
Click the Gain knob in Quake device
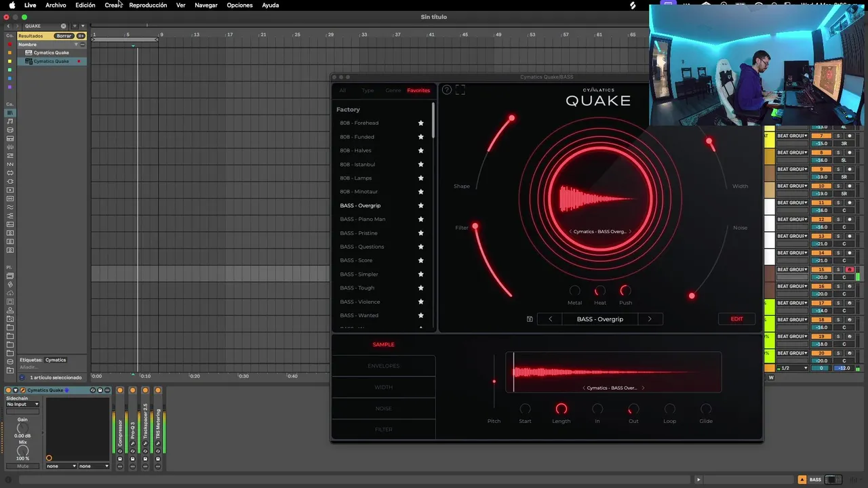(22, 428)
